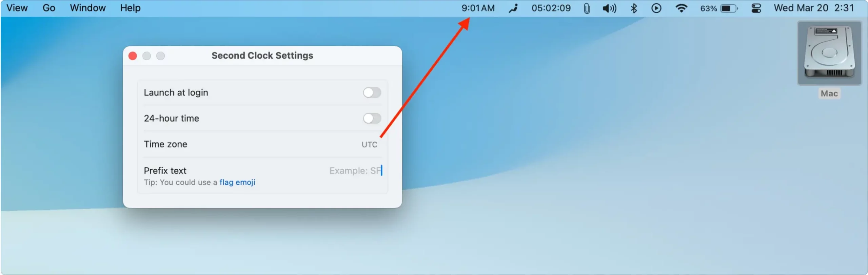Open the paperclip menu bar icon
The height and width of the screenshot is (275, 868).
pos(587,8)
